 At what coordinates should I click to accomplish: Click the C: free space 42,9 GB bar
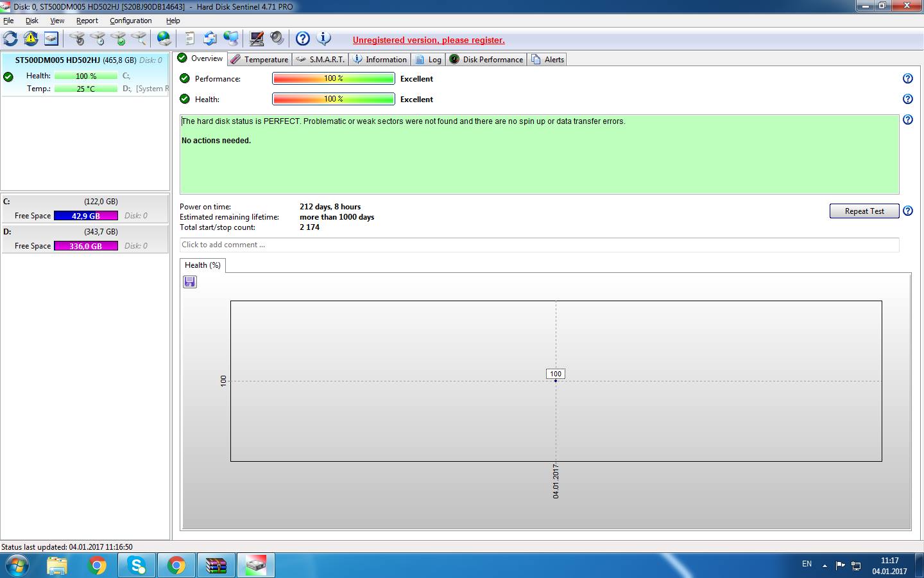(x=86, y=216)
